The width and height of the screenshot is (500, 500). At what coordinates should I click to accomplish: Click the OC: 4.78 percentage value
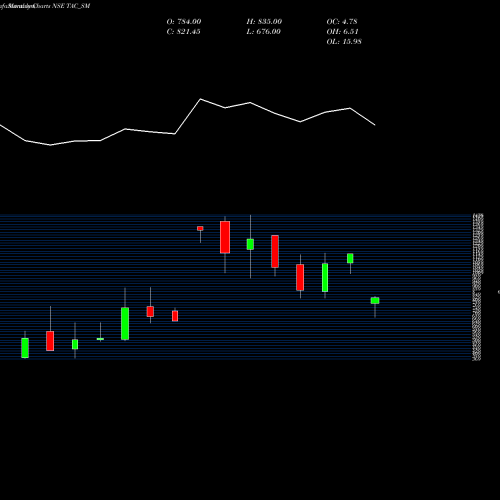pyautogui.click(x=342, y=22)
